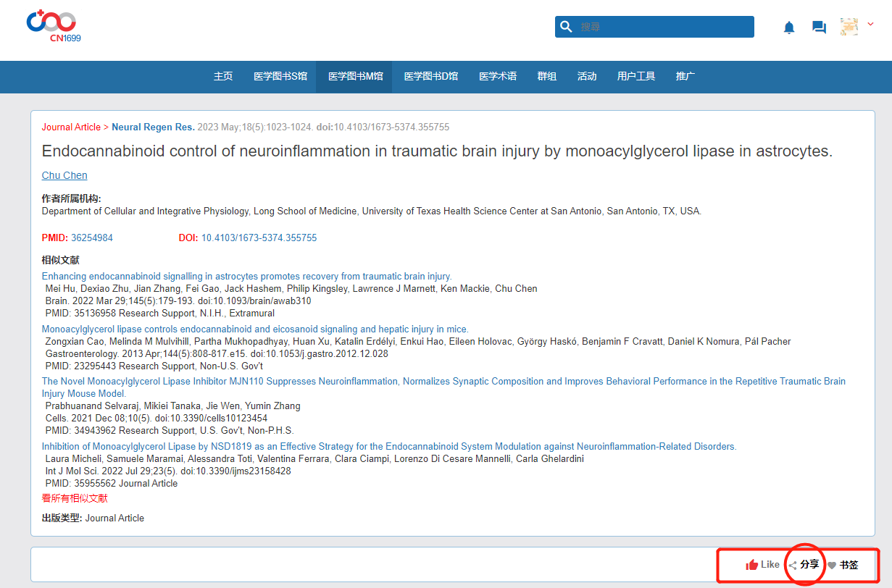
Task: Open the Neural Regen Res. journal link
Action: [x=153, y=127]
